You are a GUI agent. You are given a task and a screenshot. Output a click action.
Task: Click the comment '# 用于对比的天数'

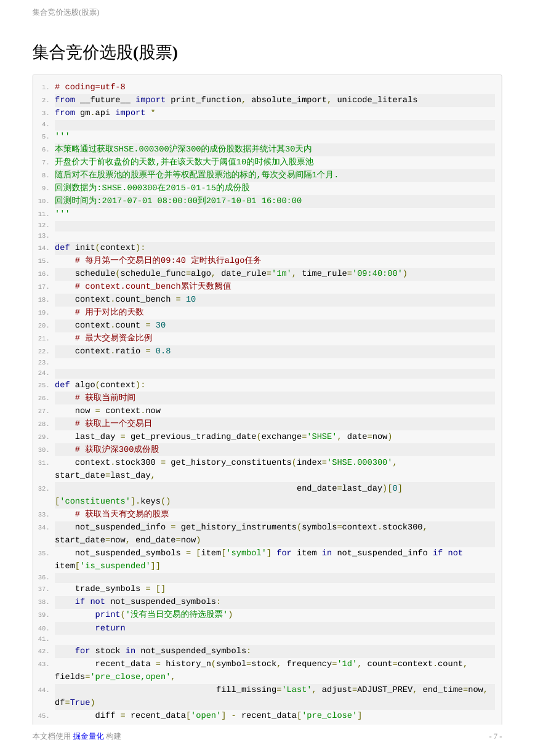click(110, 313)
